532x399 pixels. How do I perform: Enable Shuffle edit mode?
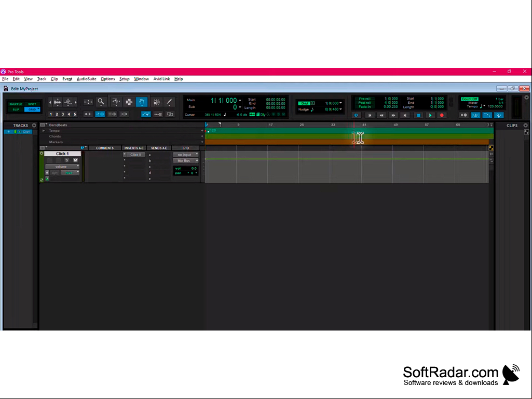16,104
